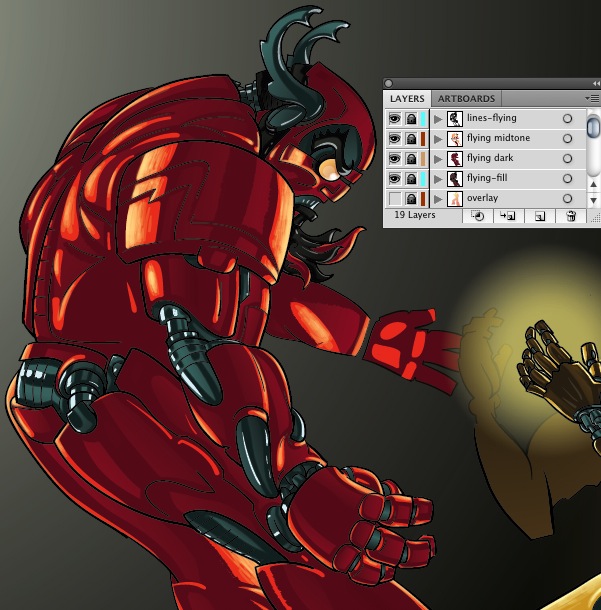Toggle visibility of the flying-fill layer
This screenshot has height=610, width=601.
pyautogui.click(x=394, y=179)
